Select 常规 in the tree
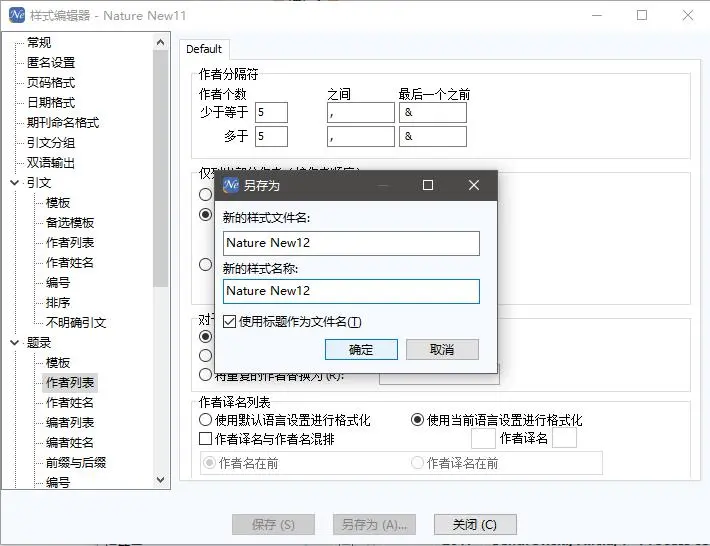 point(39,43)
